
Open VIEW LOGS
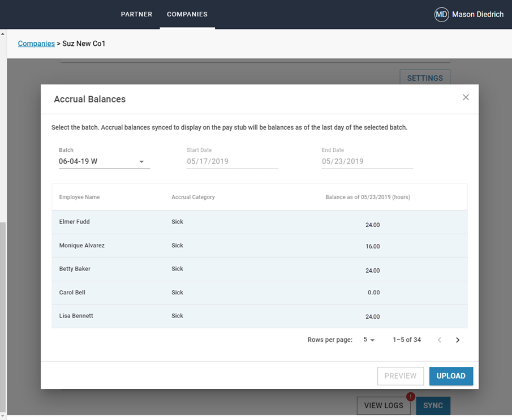384,405
